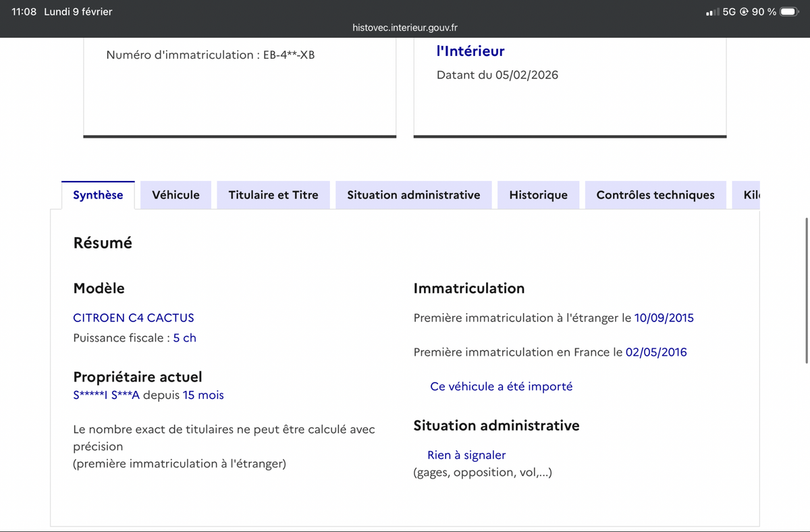Tap the clock time in status bar
810x532 pixels.
(x=24, y=11)
